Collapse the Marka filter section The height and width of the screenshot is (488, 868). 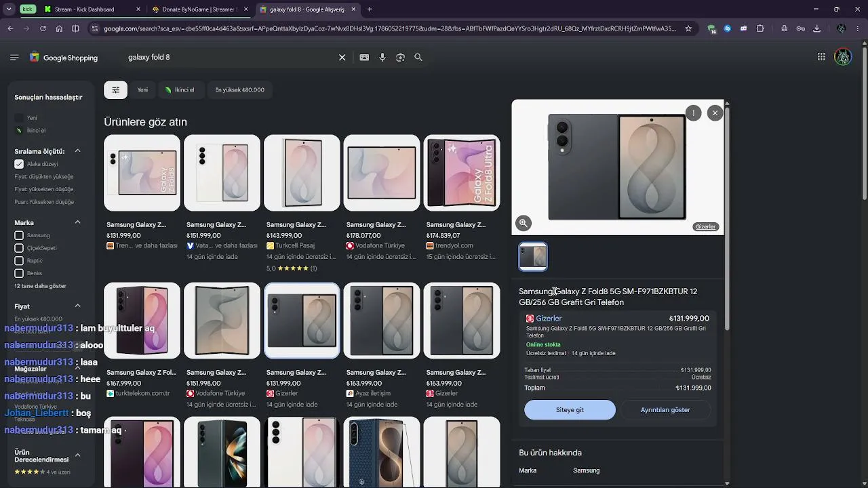coord(77,222)
